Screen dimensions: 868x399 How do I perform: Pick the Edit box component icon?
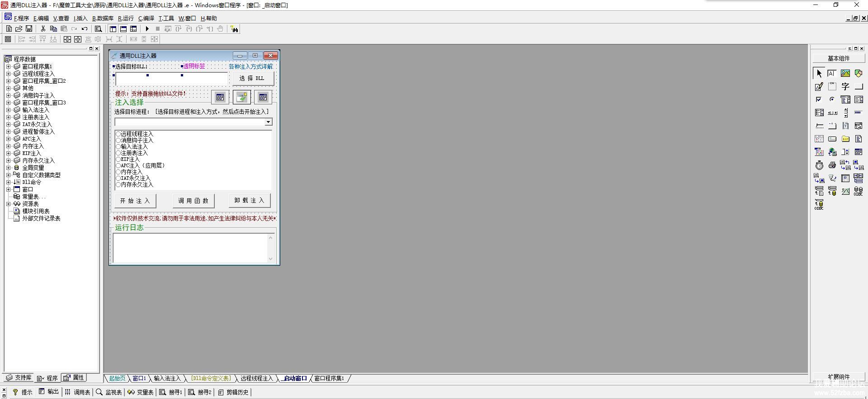(832, 73)
